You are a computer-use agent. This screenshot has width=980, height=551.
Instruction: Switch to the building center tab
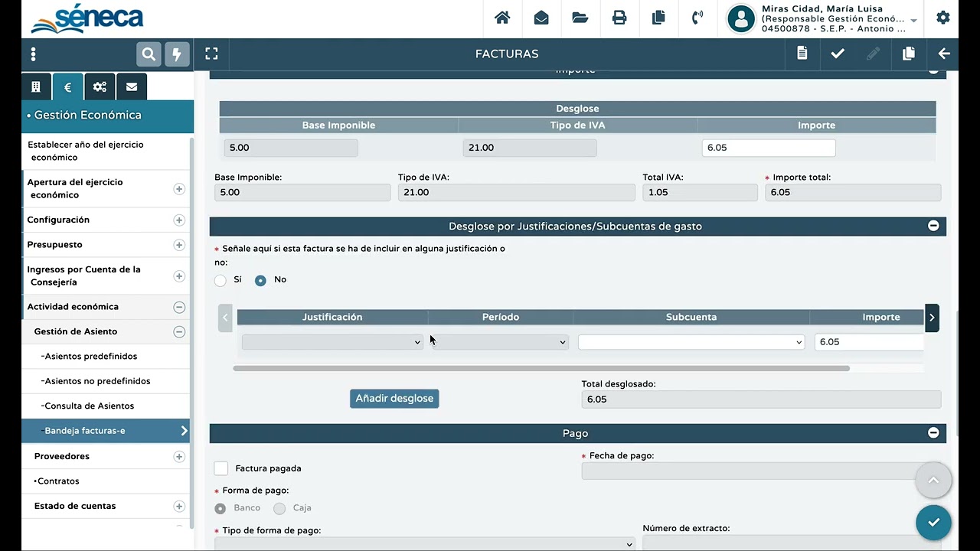[x=36, y=87]
